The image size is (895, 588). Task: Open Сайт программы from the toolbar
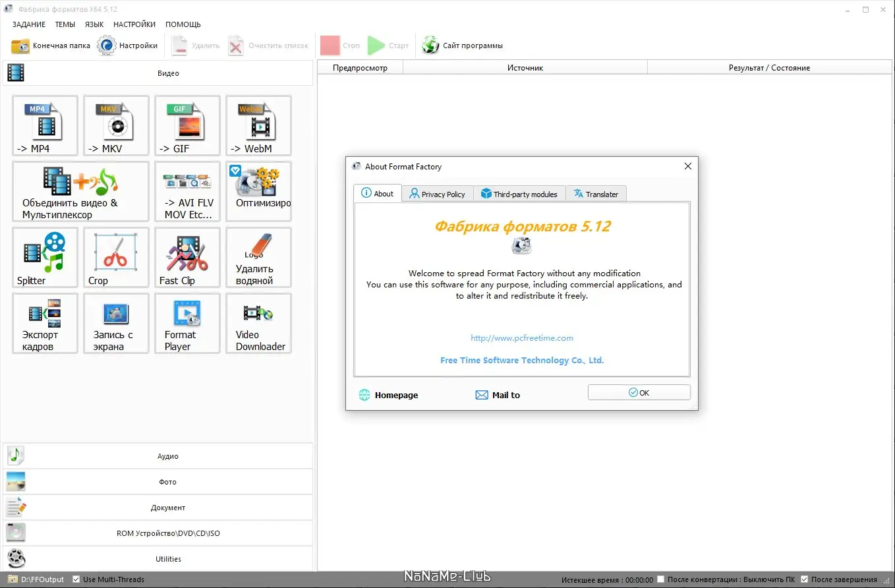463,45
